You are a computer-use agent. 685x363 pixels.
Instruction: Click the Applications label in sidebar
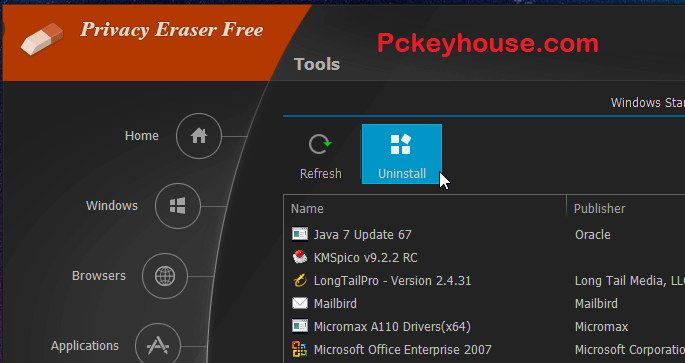(85, 346)
